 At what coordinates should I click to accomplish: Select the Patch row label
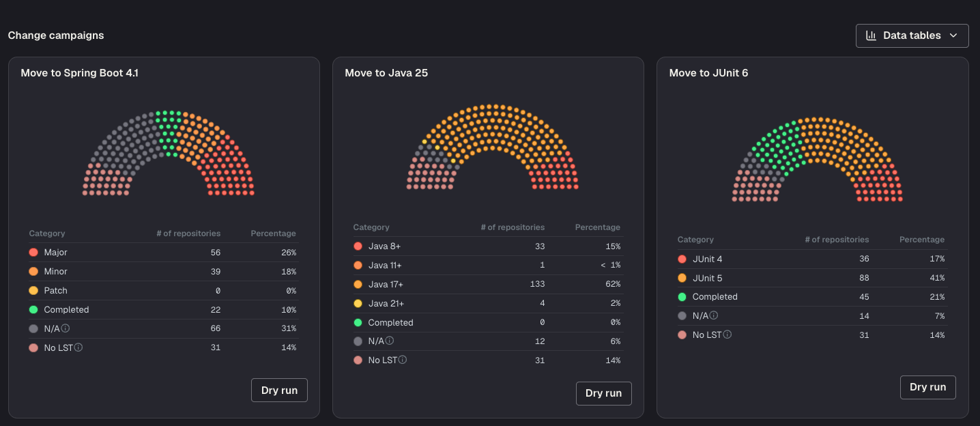56,291
